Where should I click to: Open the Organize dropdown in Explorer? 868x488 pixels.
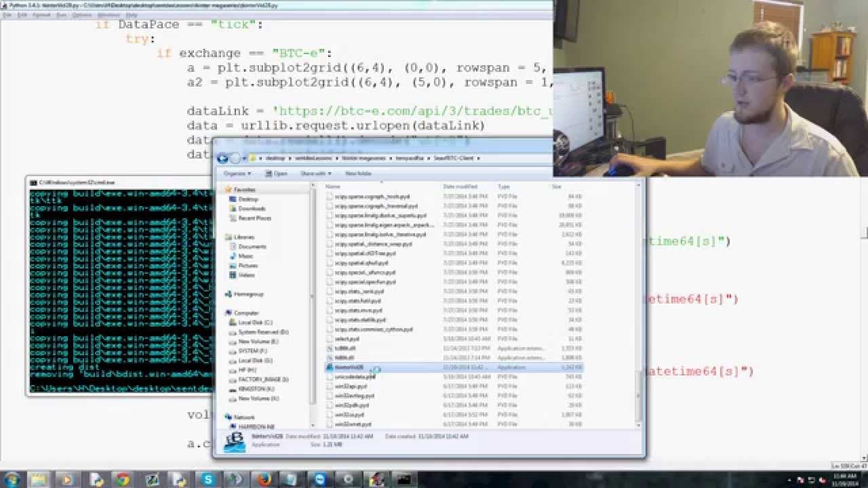tap(236, 174)
